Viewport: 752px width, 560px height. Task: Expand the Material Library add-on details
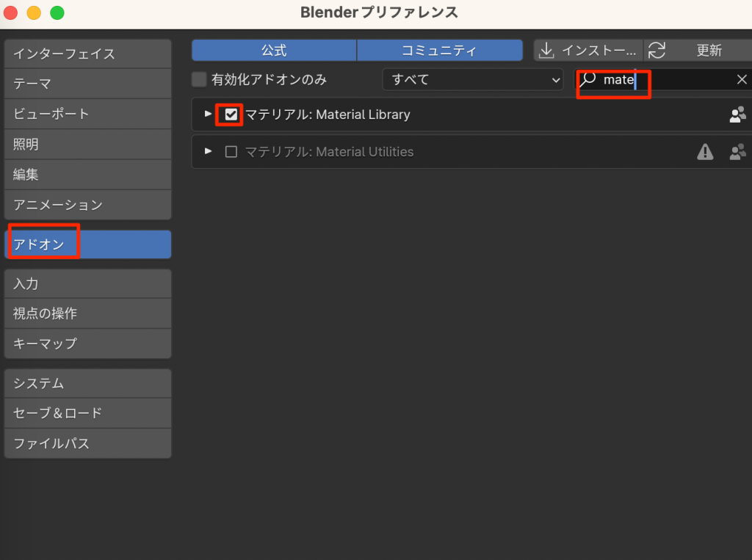coord(209,114)
